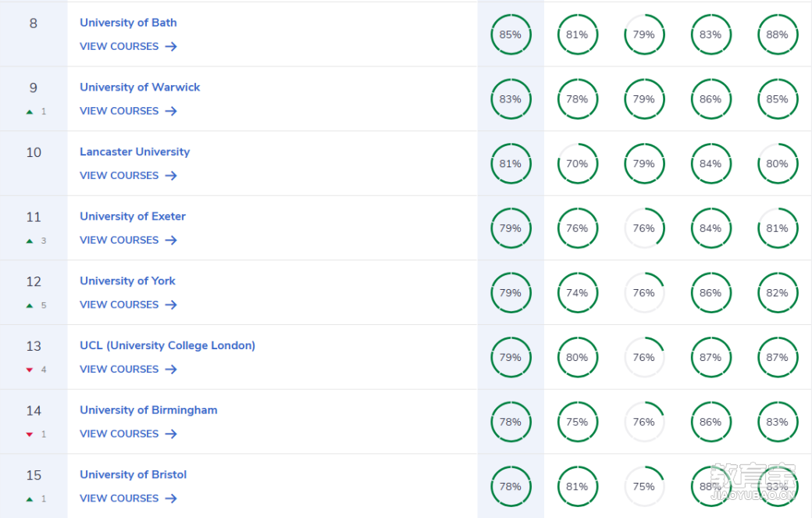Open UCL (University College London) link

click(x=167, y=345)
